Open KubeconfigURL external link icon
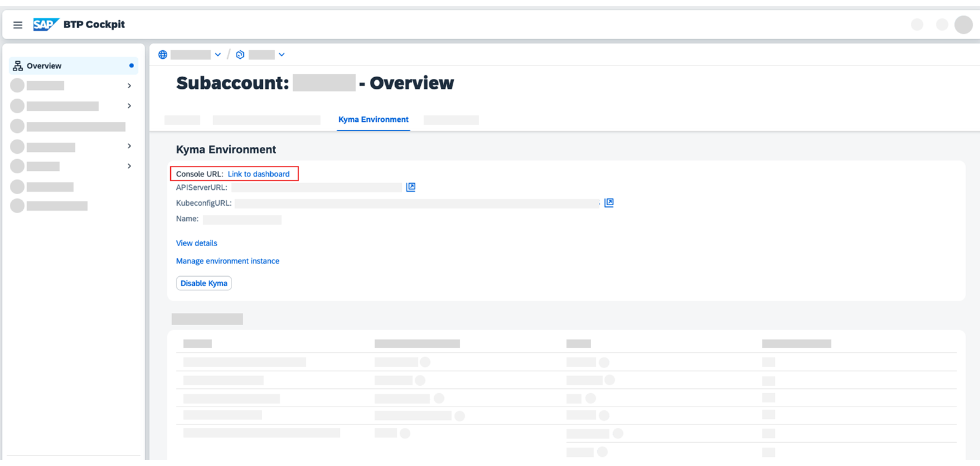The image size is (980, 466). point(609,203)
